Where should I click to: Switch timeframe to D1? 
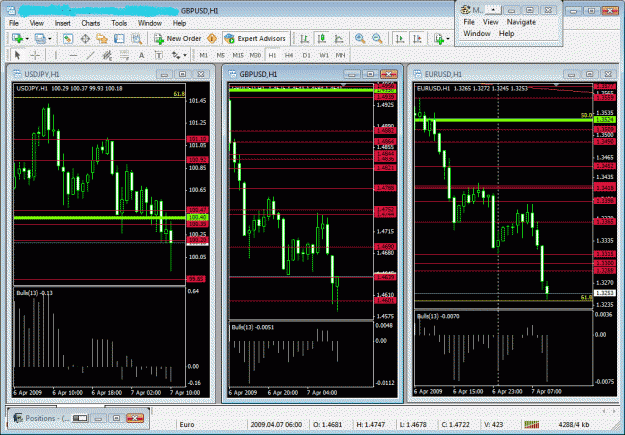pyautogui.click(x=306, y=55)
